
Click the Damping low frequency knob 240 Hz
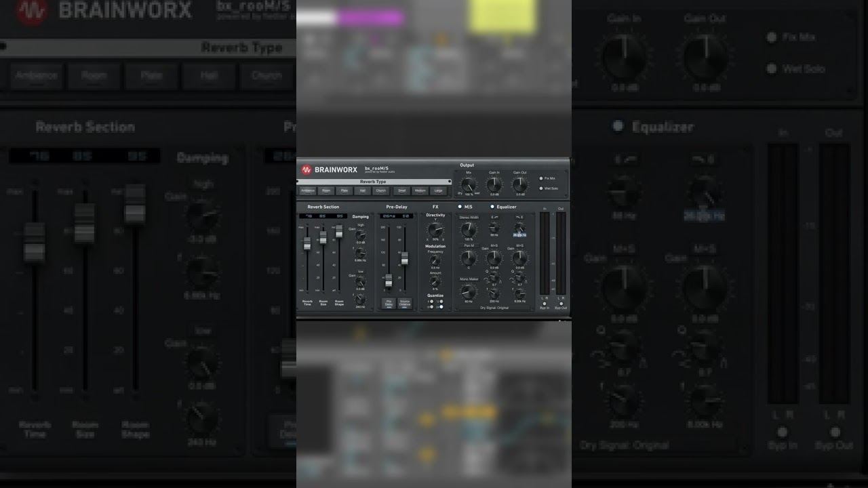361,300
